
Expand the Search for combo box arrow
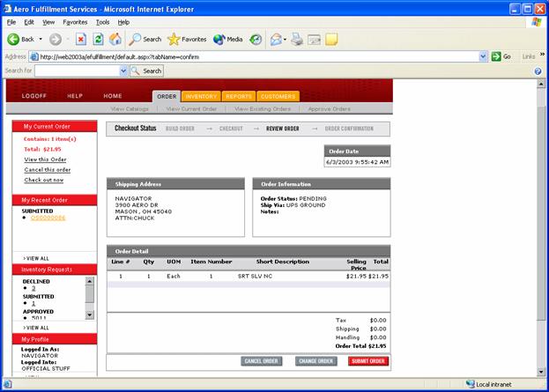click(123, 71)
